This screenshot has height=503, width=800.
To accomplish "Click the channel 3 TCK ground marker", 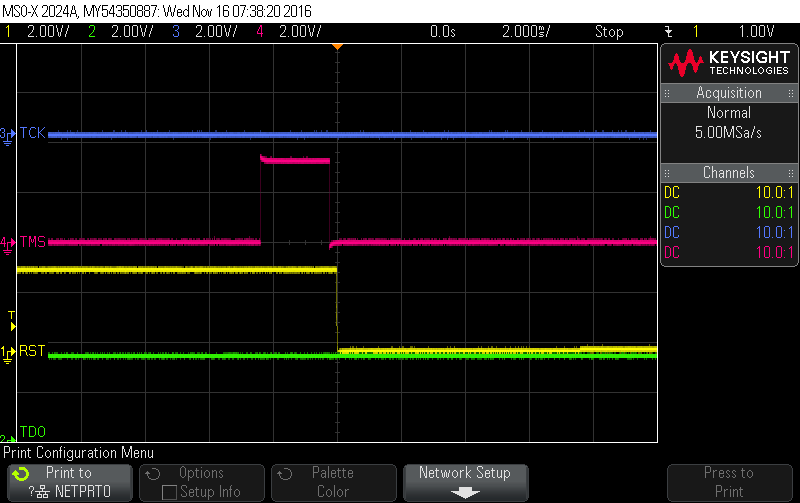I will [8, 137].
